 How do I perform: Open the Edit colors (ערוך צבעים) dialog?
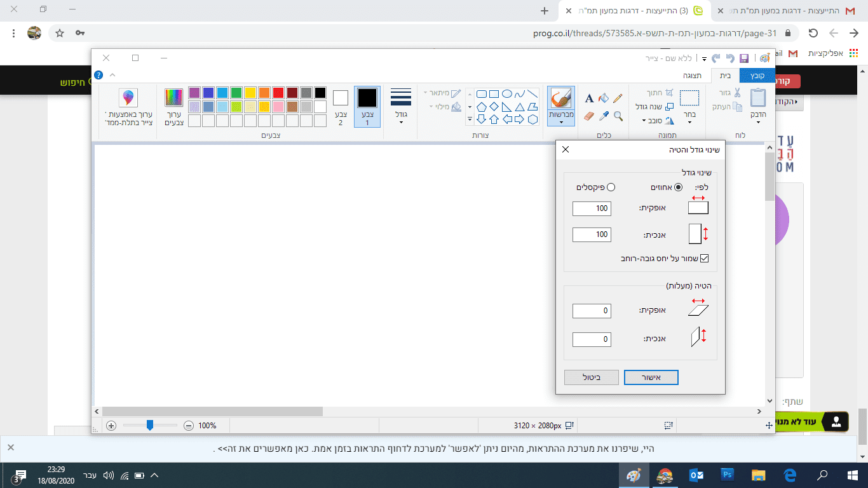(173, 106)
